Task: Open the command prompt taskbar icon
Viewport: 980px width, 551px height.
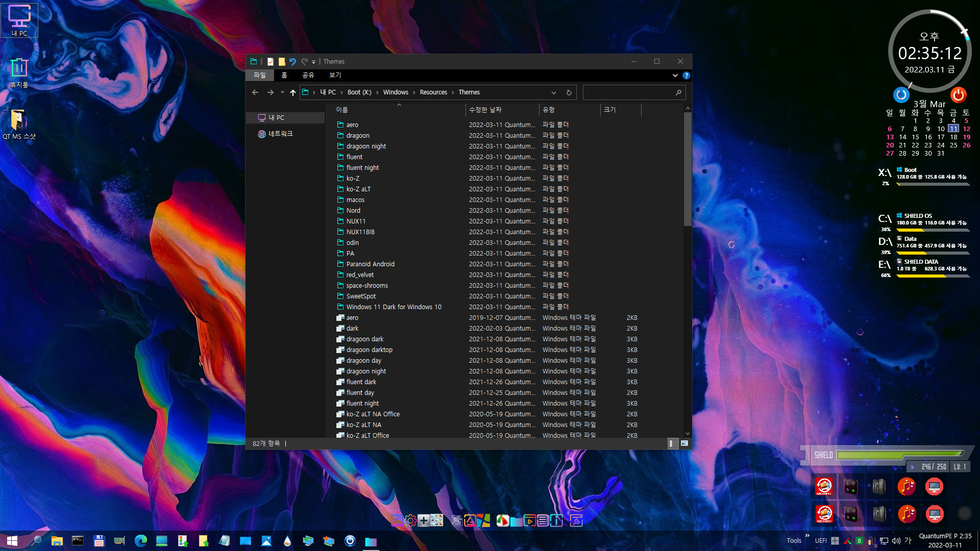Action: point(78,541)
